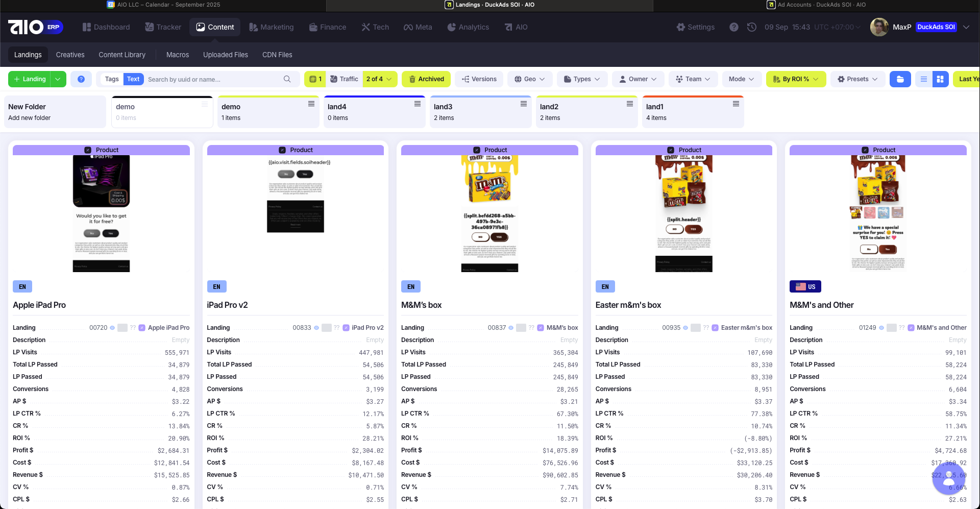The image size is (980, 509).
Task: Open the Presets dropdown
Action: click(858, 79)
